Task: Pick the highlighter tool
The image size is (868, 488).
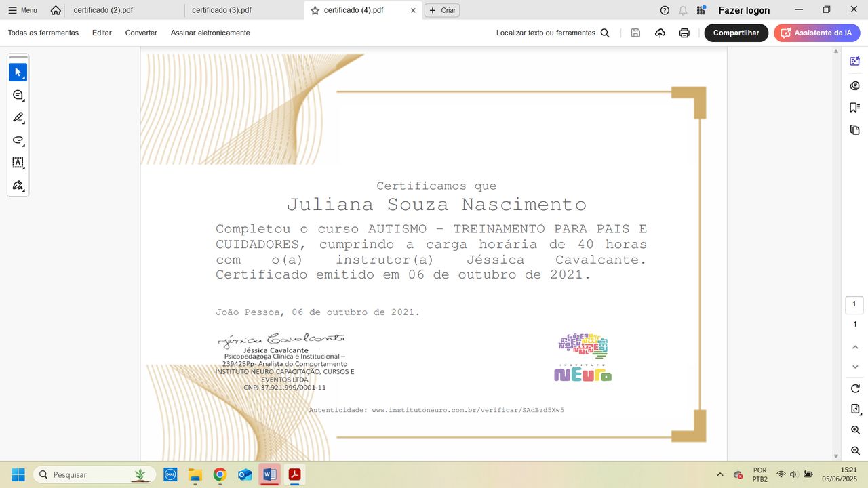Action: coord(18,118)
